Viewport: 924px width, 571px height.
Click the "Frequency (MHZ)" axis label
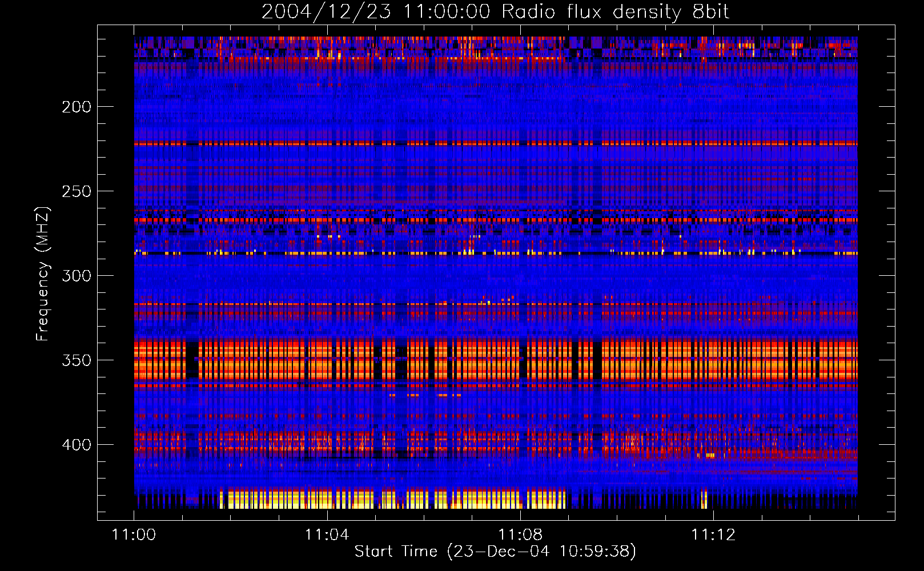coord(43,274)
